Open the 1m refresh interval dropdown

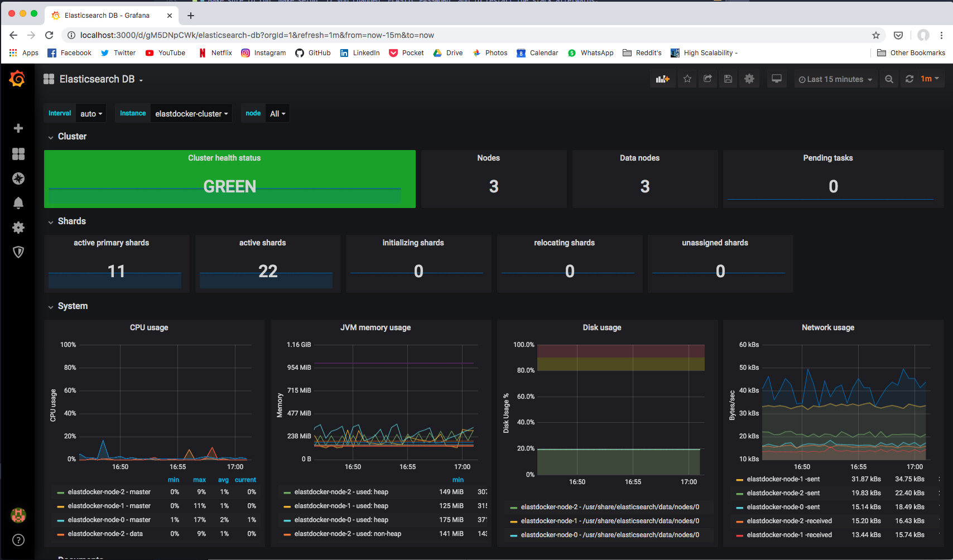click(930, 79)
